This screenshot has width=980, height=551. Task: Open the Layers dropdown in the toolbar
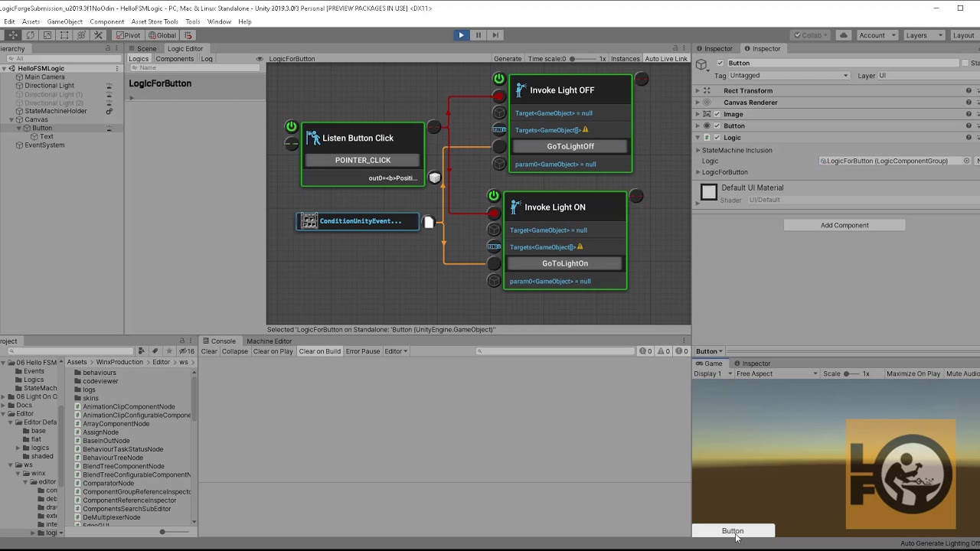coord(923,34)
